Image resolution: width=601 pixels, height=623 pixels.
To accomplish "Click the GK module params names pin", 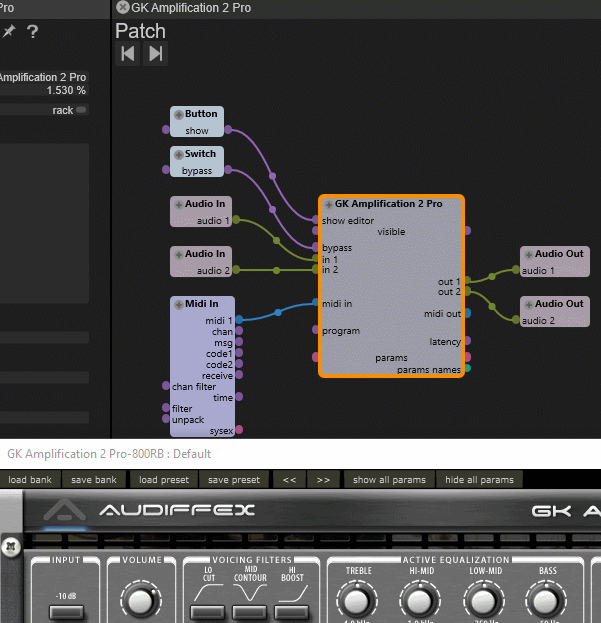I will (x=468, y=368).
